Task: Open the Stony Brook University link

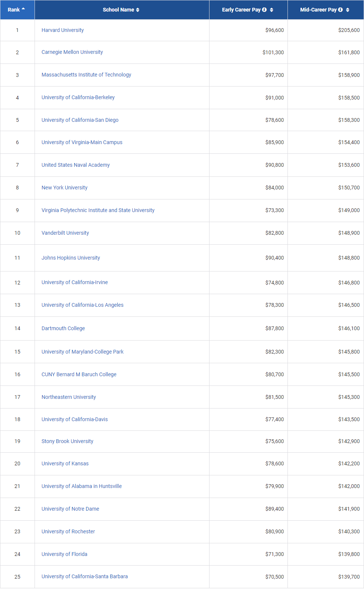Action: (67, 441)
